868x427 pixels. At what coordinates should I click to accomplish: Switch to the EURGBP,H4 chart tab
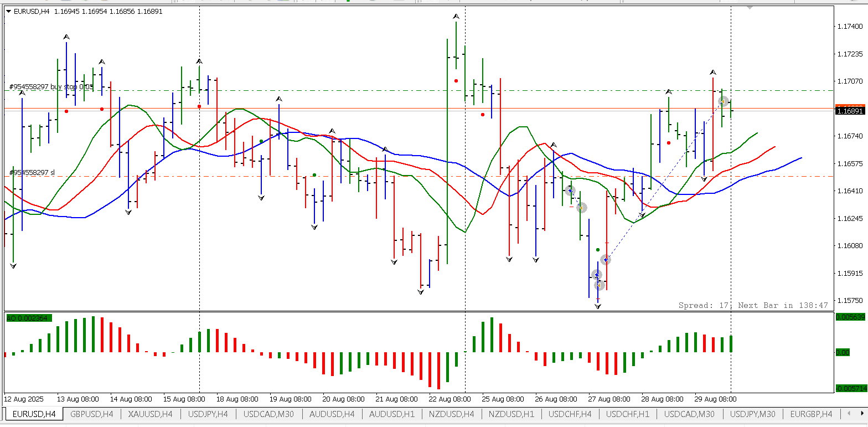[x=810, y=414]
